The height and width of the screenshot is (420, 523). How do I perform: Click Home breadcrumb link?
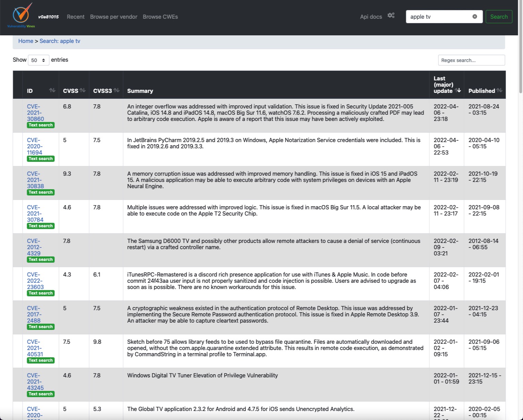26,41
